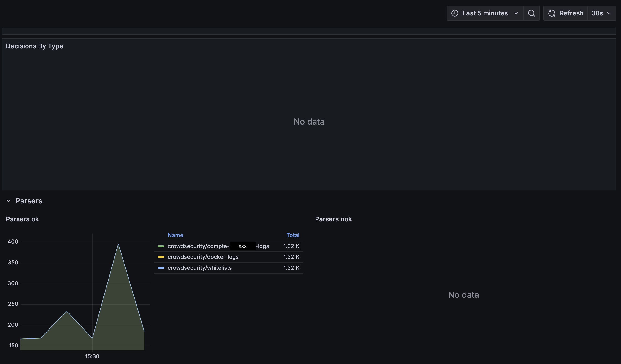Sort legend by Total column header

292,235
